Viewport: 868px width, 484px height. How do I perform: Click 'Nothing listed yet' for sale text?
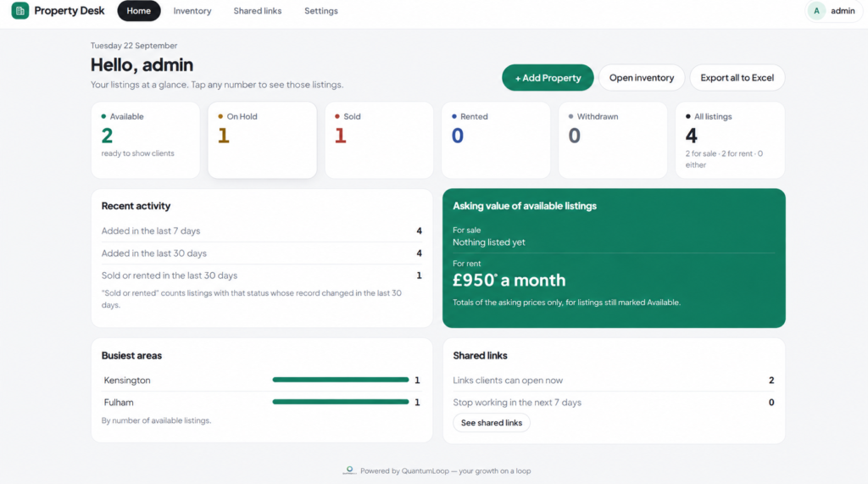tap(489, 242)
